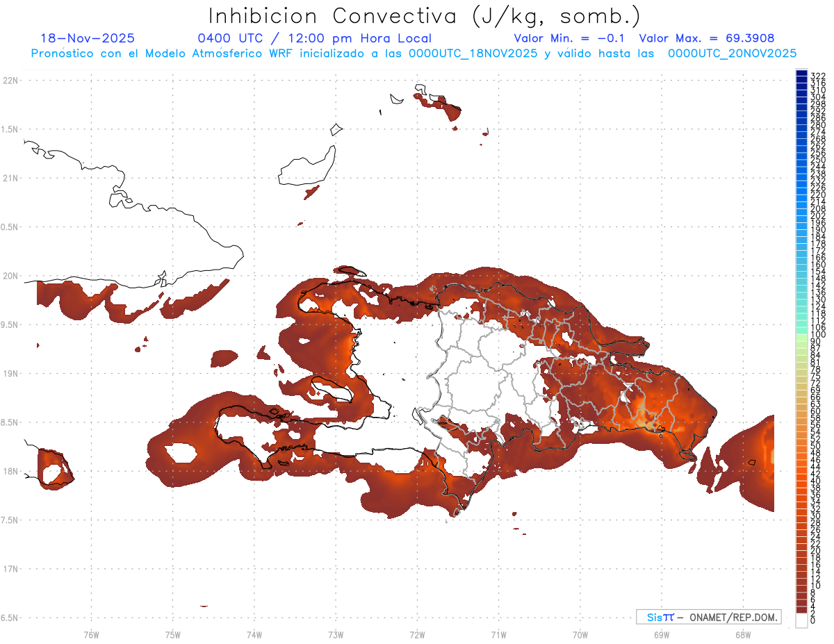The height and width of the screenshot is (644, 834).
Task: Click the "68W" longitude label
Action: point(742,634)
